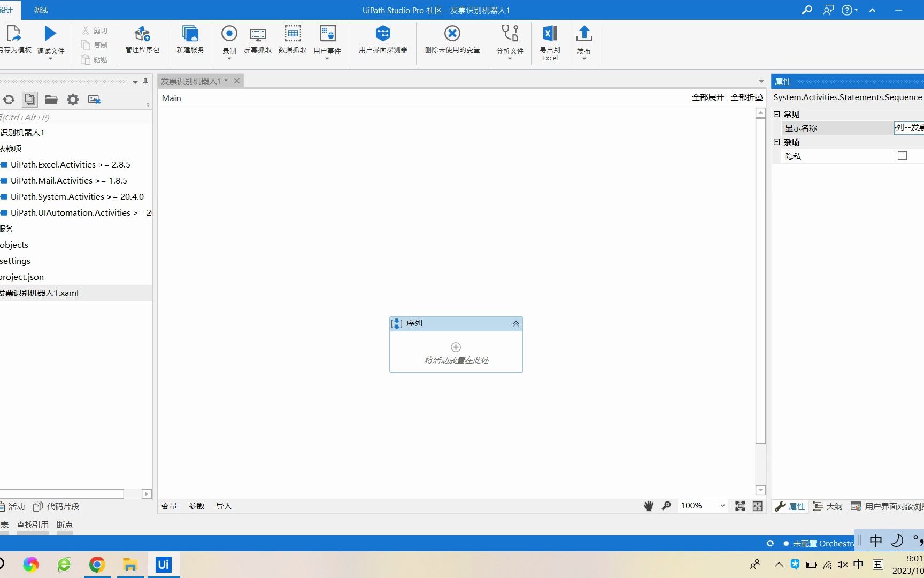
Task: Select Data Scraping (数据抓取) tool
Action: point(292,40)
